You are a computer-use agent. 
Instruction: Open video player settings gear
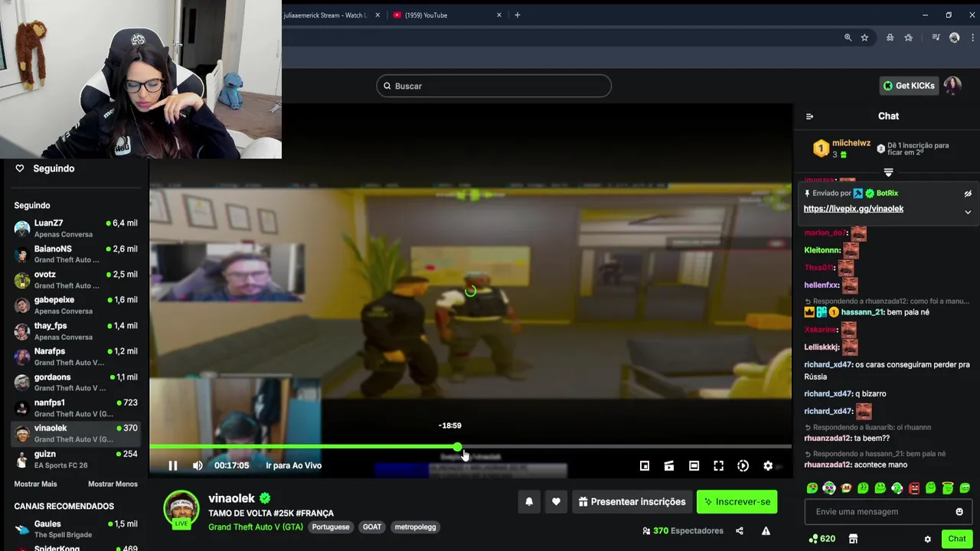[x=768, y=465]
